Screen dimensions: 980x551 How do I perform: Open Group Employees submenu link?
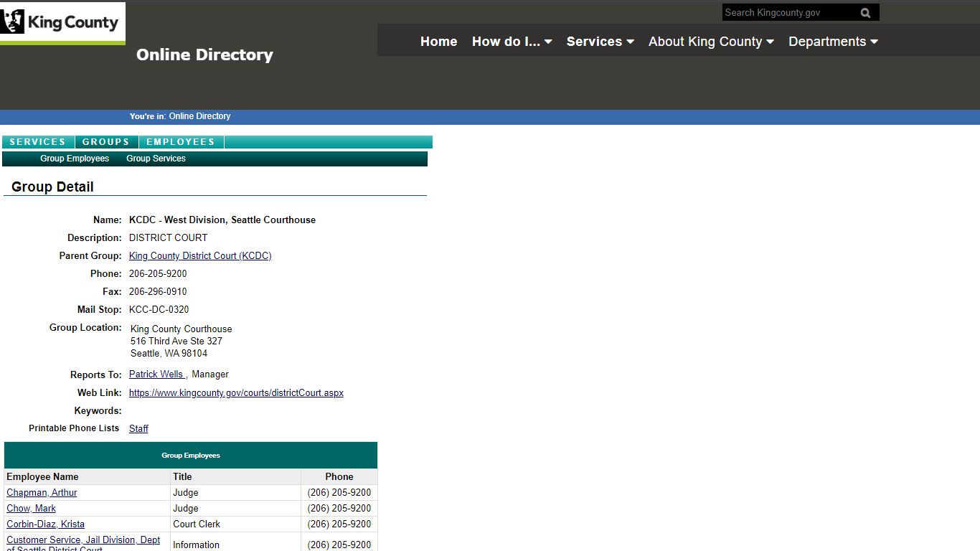(x=75, y=159)
